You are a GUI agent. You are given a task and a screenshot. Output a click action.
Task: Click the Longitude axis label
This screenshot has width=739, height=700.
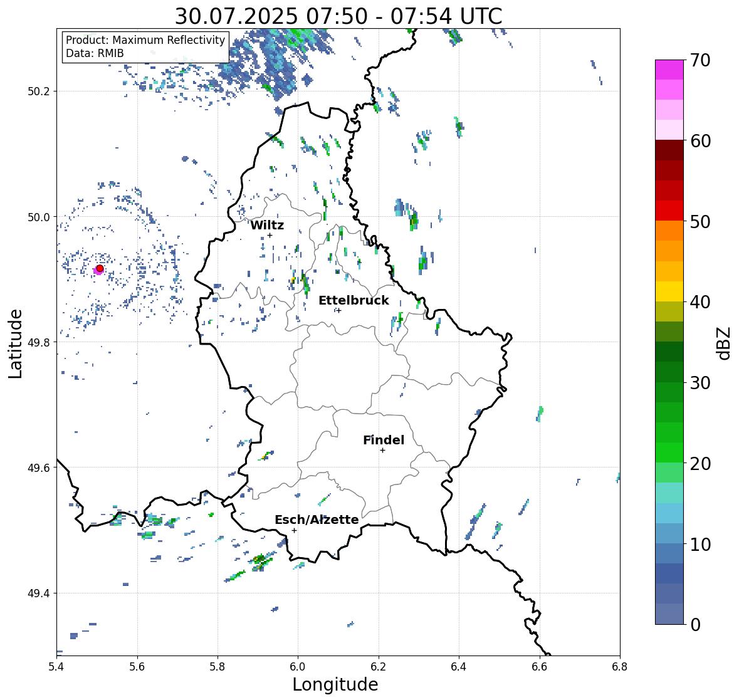pos(335,684)
